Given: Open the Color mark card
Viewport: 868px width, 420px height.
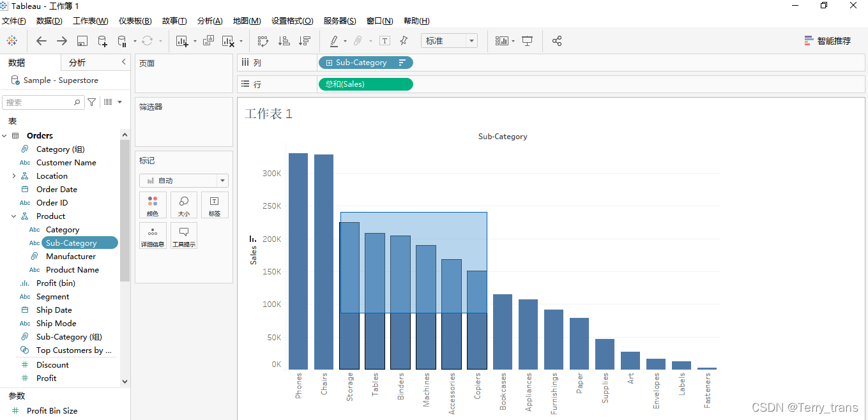Looking at the screenshot, I should 153,205.
